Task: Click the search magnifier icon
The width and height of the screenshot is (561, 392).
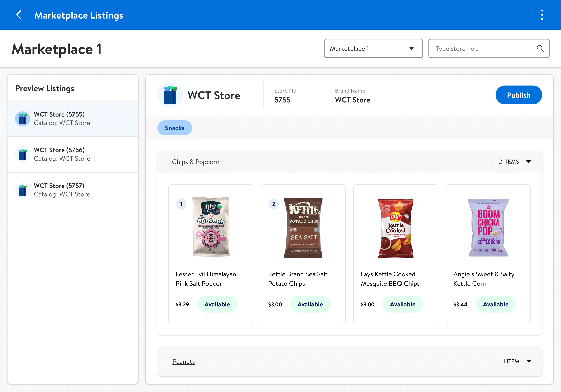Action: (x=540, y=49)
